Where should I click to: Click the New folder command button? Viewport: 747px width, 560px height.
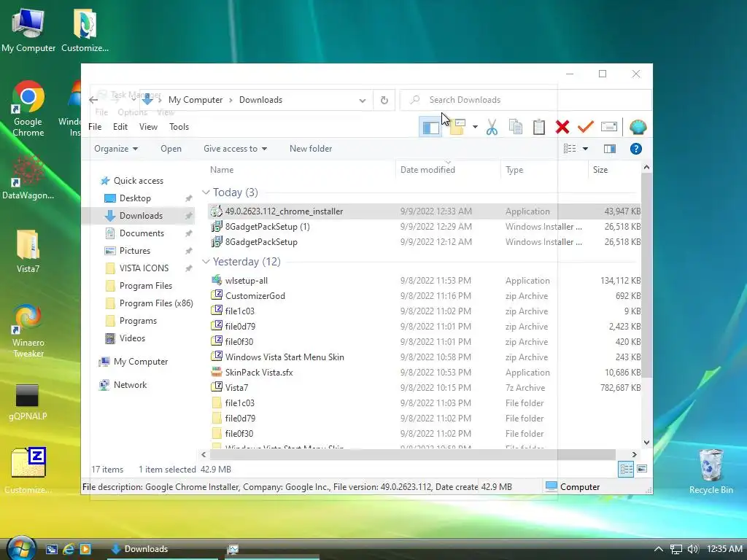pyautogui.click(x=311, y=149)
